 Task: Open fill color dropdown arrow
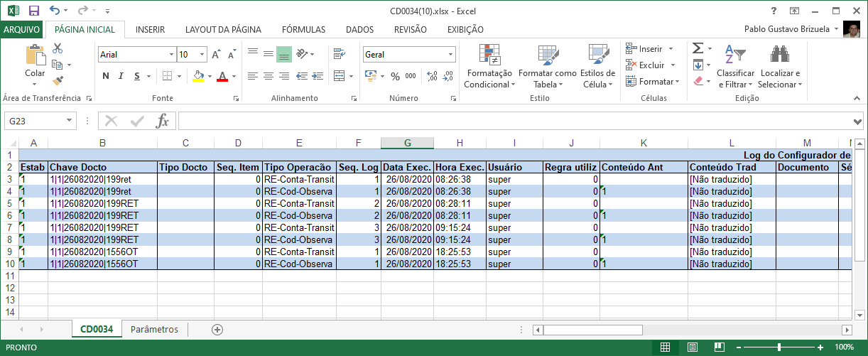pyautogui.click(x=209, y=76)
